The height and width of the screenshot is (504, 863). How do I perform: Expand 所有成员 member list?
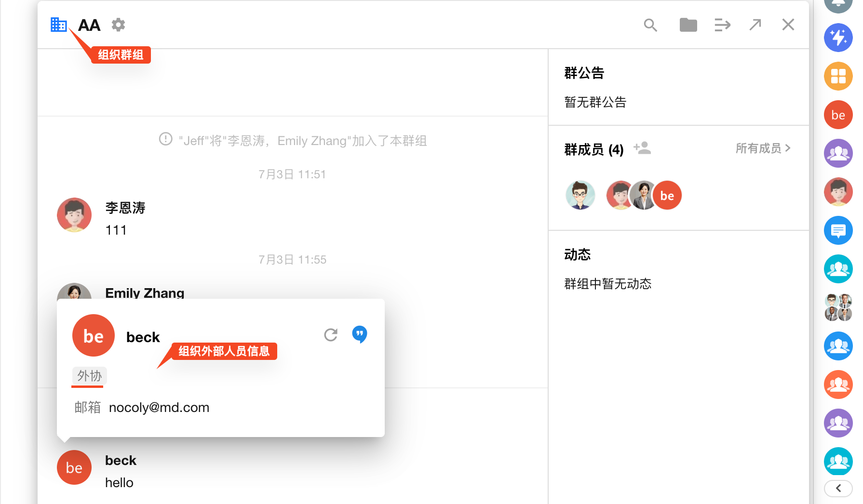tap(763, 148)
